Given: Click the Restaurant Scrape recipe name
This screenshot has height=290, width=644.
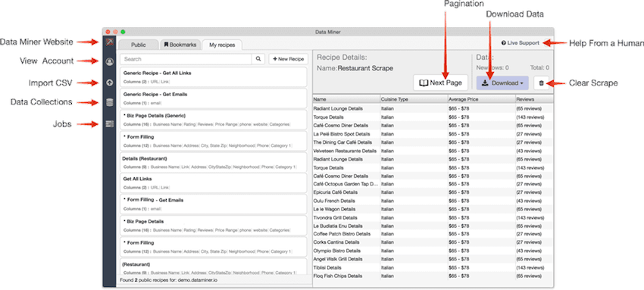Looking at the screenshot, I should [365, 68].
